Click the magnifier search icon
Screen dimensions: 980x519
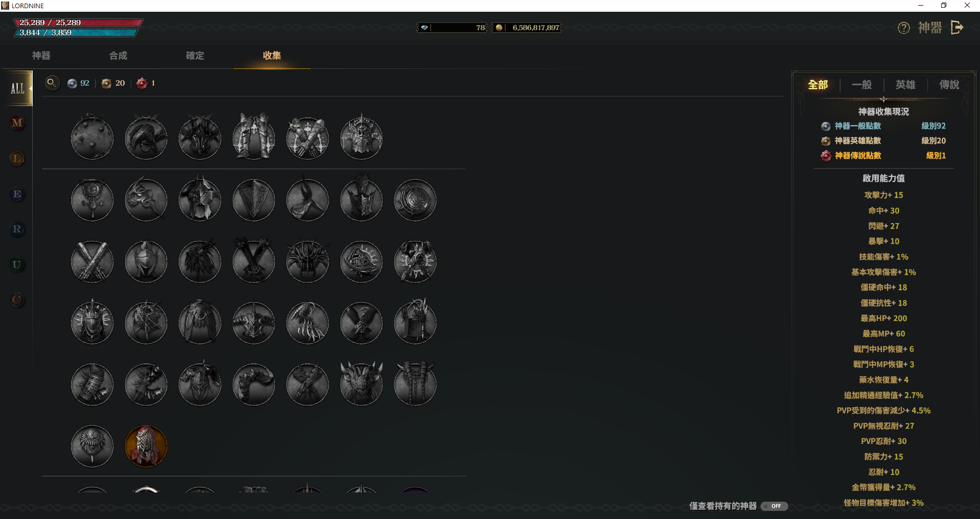[52, 83]
